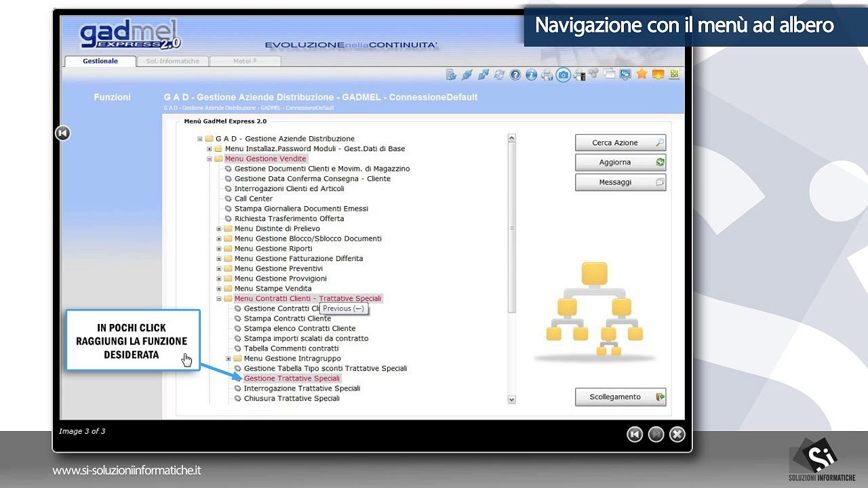Open Interrogazione Trattative Speciali
Screen dimensions: 868x488
pos(302,388)
